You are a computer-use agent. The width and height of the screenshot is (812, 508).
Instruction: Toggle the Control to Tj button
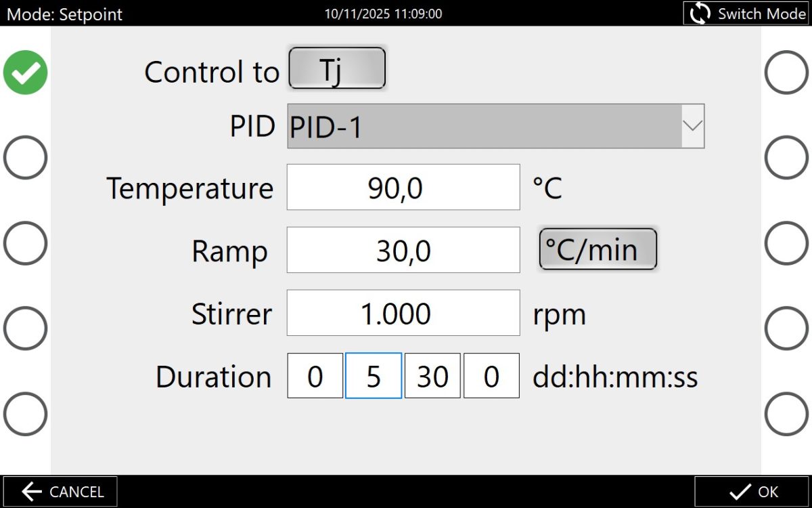337,68
